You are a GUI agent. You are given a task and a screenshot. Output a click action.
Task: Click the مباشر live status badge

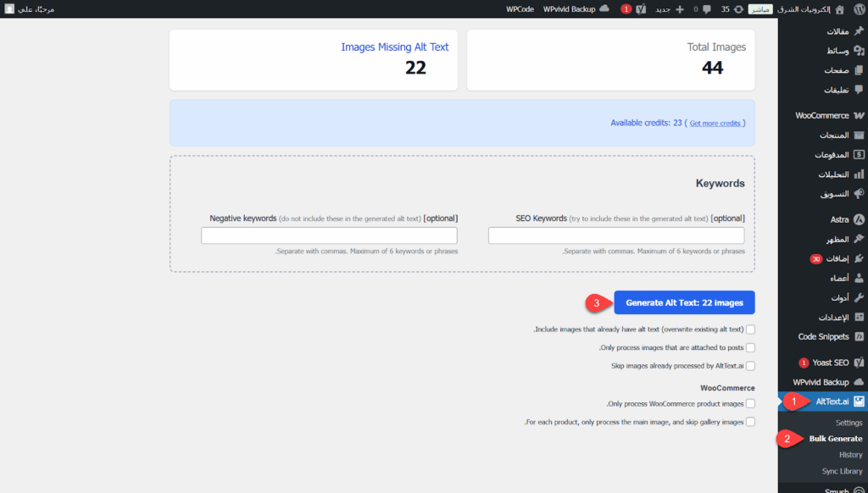760,9
